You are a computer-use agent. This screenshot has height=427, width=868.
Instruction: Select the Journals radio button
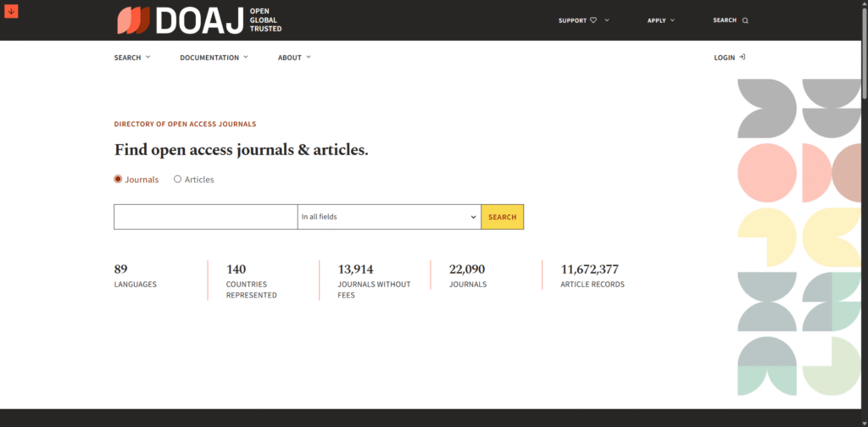(x=118, y=180)
